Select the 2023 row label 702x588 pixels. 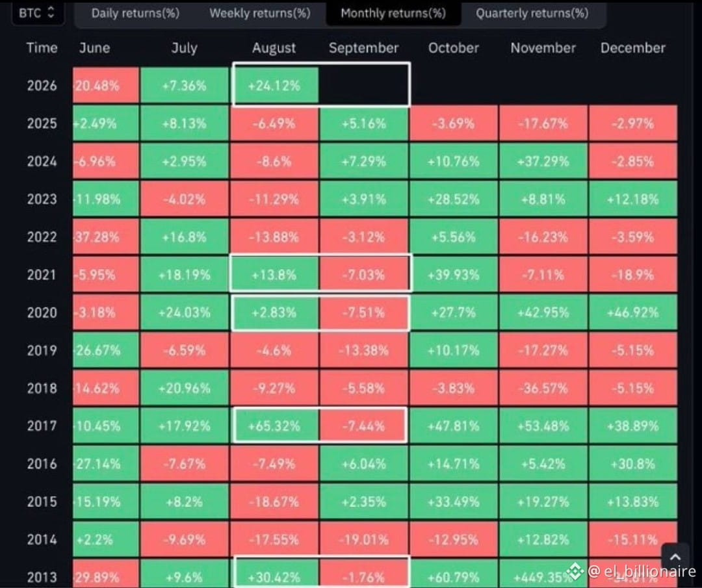pos(42,199)
